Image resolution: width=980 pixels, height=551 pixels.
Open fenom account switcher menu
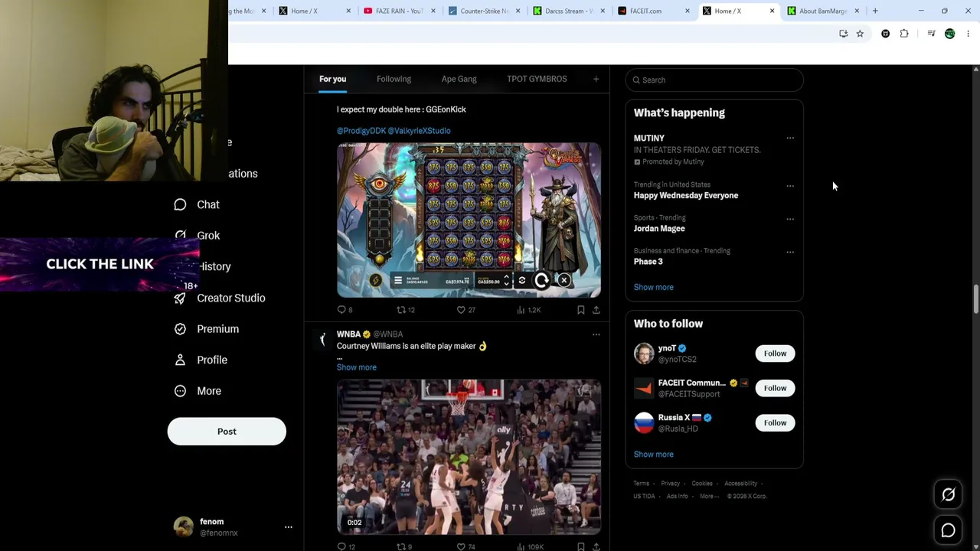(x=288, y=527)
